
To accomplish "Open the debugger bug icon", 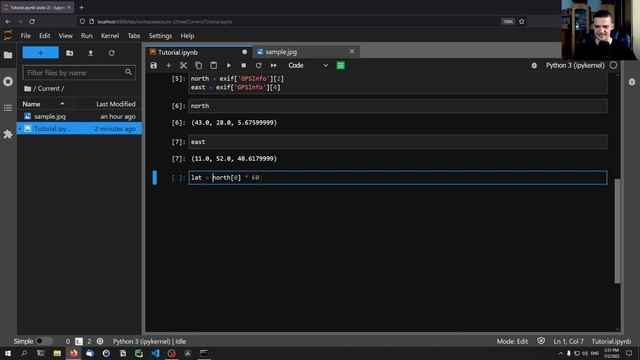I will [534, 65].
